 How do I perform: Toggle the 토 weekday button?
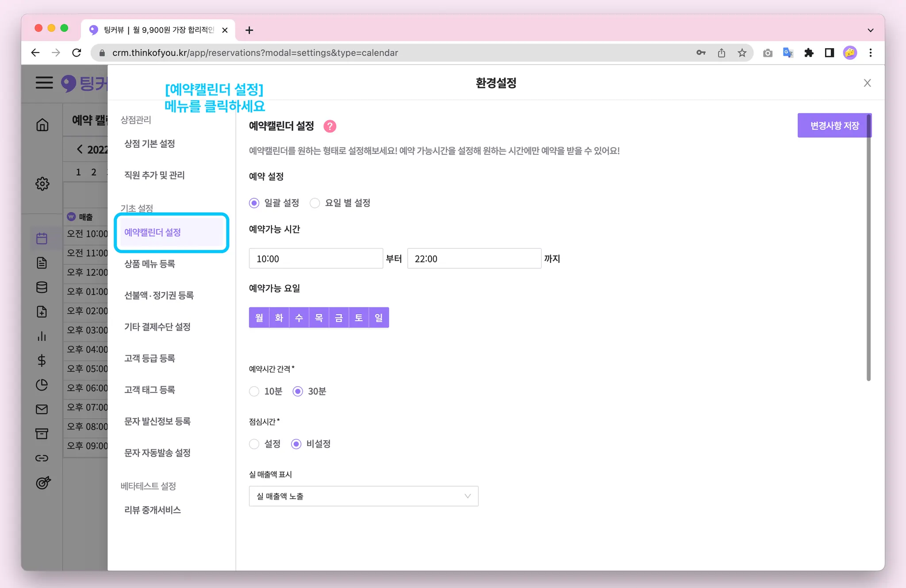click(359, 318)
